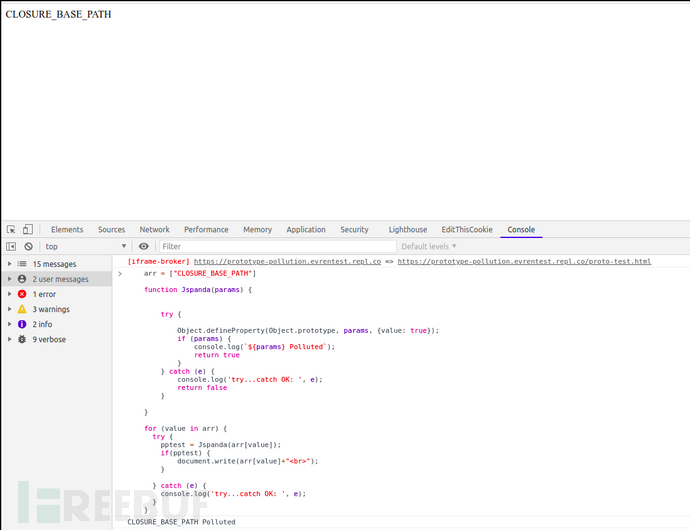Select the Console tab
Screen dimensions: 690x530
point(521,229)
